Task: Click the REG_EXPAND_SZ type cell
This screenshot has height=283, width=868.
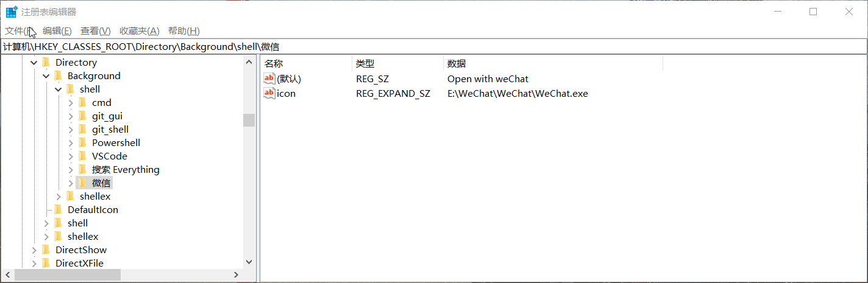Action: coord(393,93)
